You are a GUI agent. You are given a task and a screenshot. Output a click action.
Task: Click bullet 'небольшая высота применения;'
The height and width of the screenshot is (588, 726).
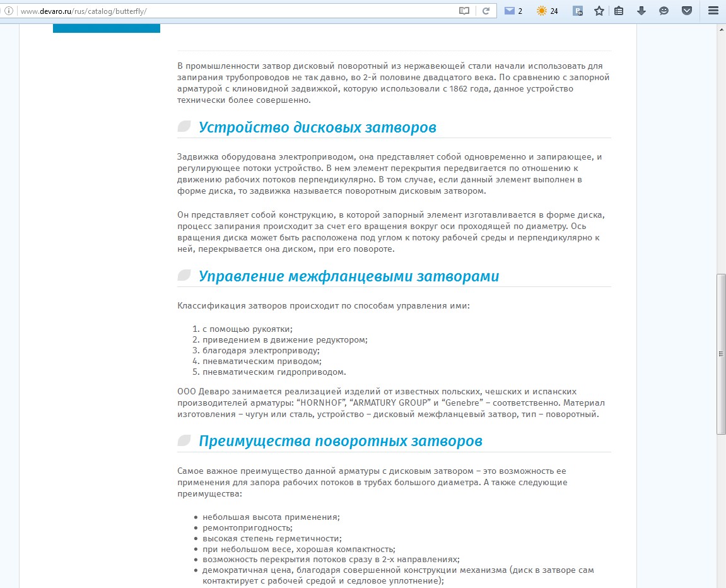271,517
